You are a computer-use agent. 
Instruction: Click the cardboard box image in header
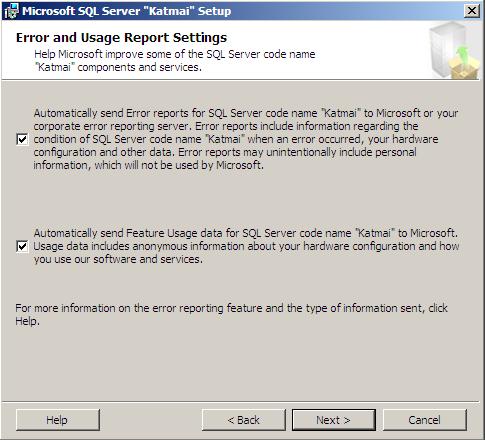pos(465,68)
